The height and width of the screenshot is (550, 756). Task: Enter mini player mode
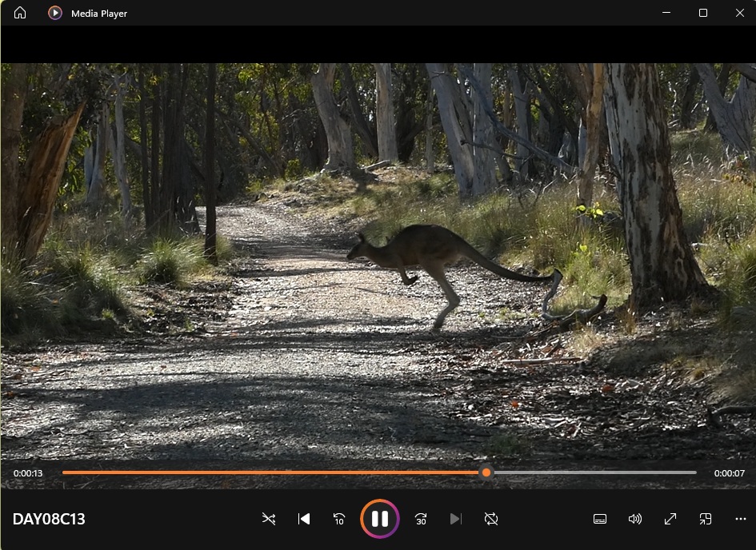click(706, 519)
